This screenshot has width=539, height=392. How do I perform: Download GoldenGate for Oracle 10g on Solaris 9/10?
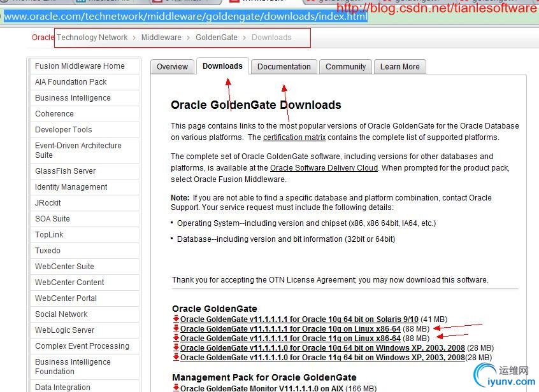tap(299, 319)
